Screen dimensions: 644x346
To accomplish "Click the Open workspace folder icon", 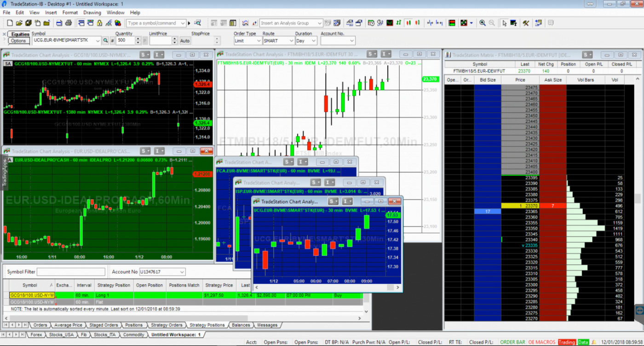I will point(19,23).
